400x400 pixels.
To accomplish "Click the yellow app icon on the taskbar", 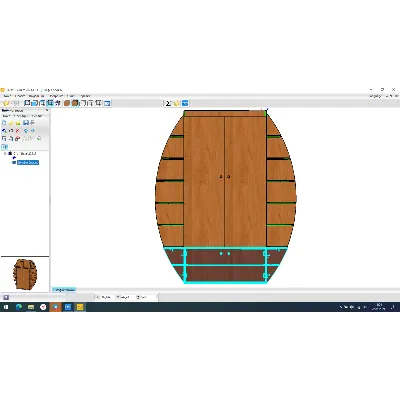I will coord(80,307).
